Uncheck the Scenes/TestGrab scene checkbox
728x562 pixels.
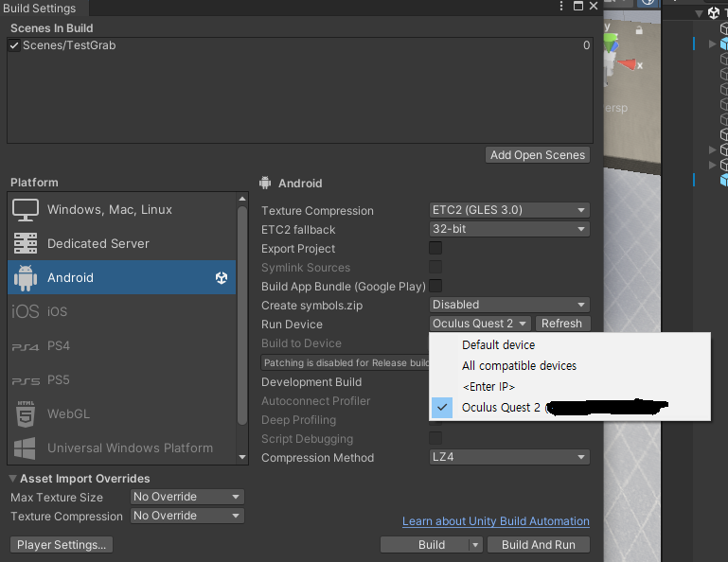14,45
